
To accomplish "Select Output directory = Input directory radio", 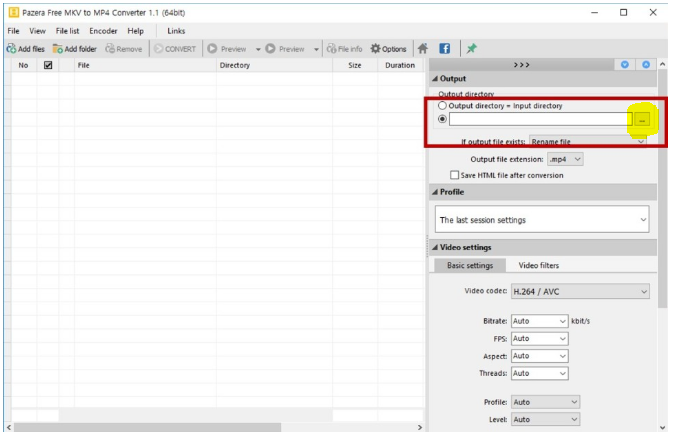I will pos(442,106).
